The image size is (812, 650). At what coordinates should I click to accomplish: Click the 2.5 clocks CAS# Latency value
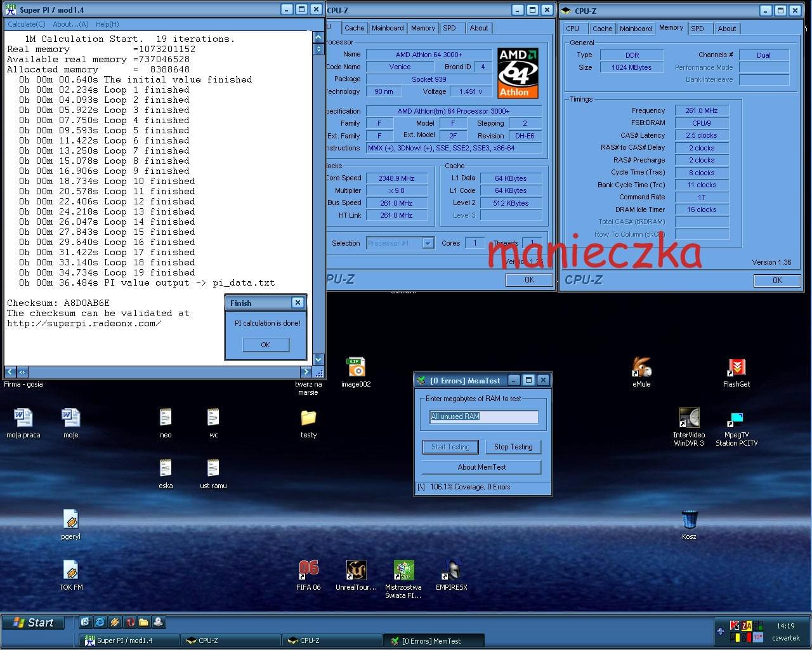(x=702, y=135)
